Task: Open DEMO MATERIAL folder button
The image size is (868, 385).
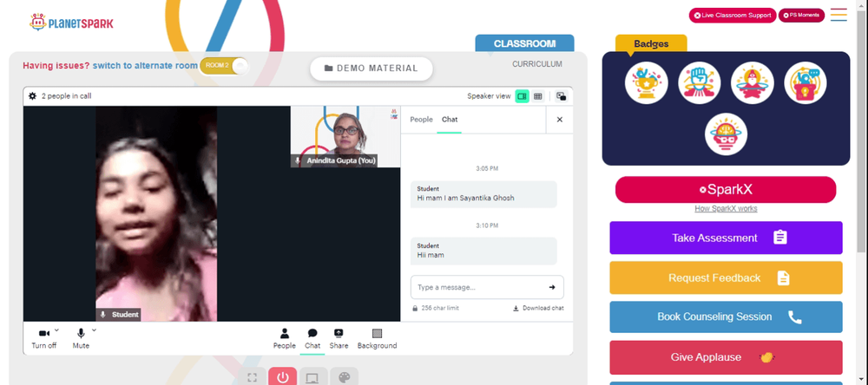Action: (x=372, y=69)
